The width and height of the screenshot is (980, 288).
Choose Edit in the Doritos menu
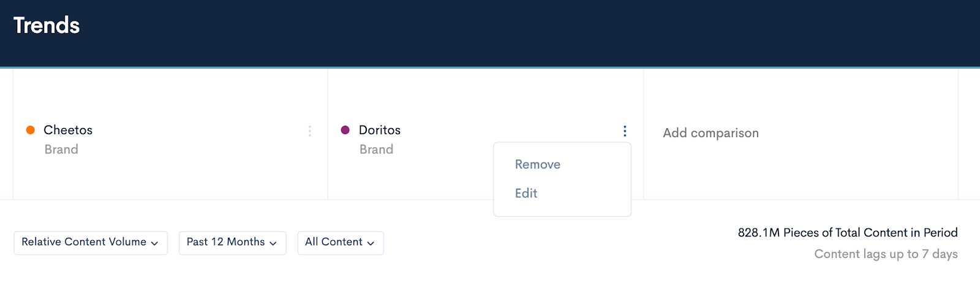(x=526, y=193)
